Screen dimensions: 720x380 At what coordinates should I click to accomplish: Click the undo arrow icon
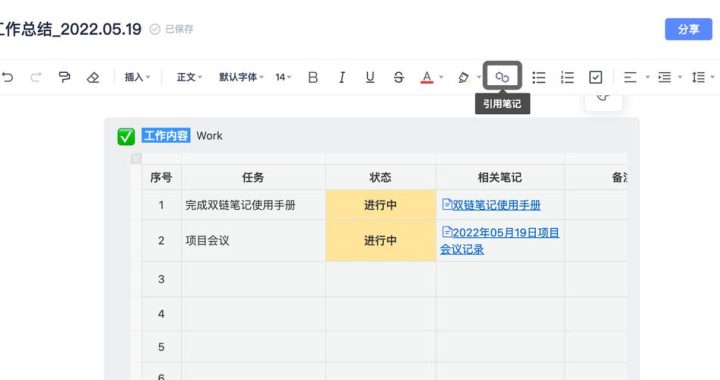[7, 77]
